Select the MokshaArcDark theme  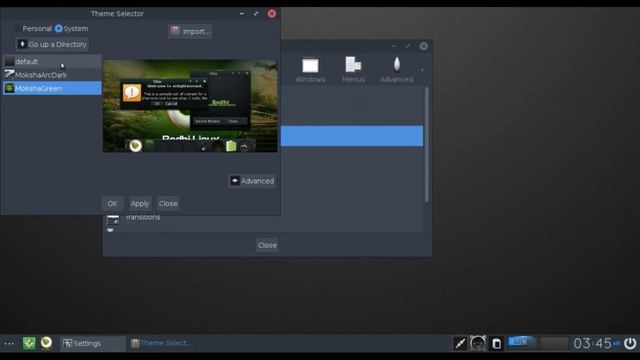pos(52,75)
